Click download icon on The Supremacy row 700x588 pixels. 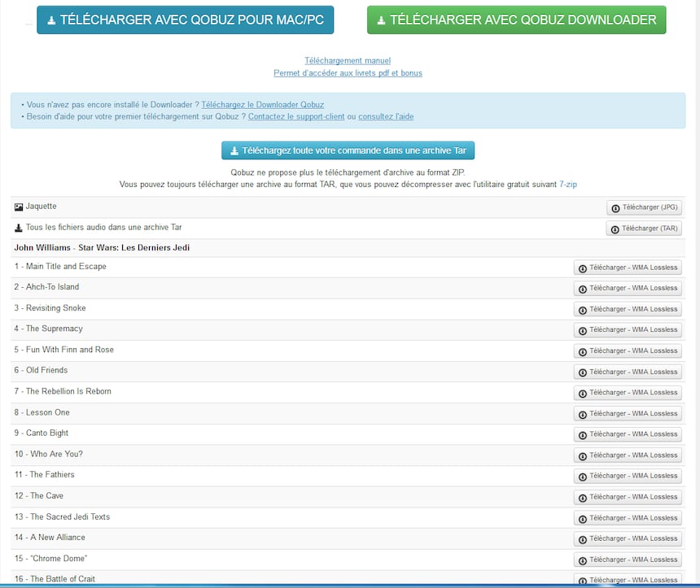click(583, 330)
